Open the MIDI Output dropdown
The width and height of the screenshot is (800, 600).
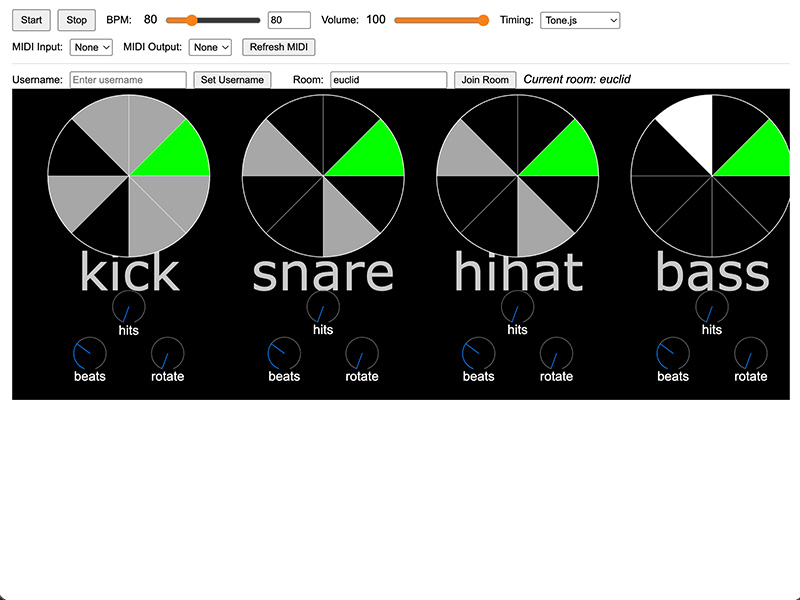click(211, 47)
